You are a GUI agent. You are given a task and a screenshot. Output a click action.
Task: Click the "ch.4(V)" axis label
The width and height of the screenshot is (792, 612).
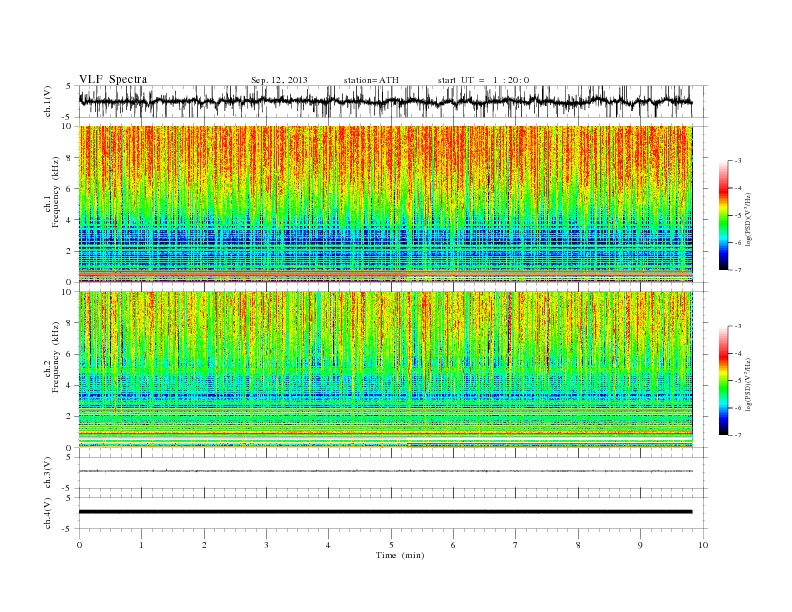point(48,513)
